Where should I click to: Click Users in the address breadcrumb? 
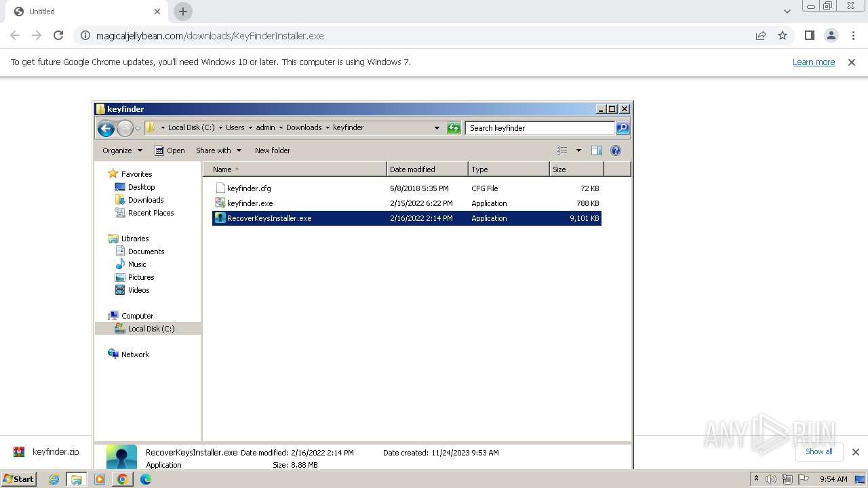(235, 127)
